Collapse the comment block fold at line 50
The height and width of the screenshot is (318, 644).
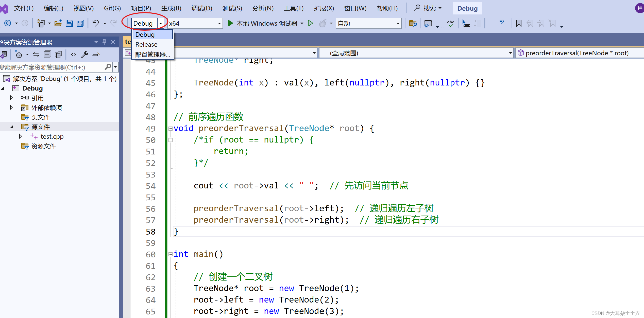tap(171, 140)
